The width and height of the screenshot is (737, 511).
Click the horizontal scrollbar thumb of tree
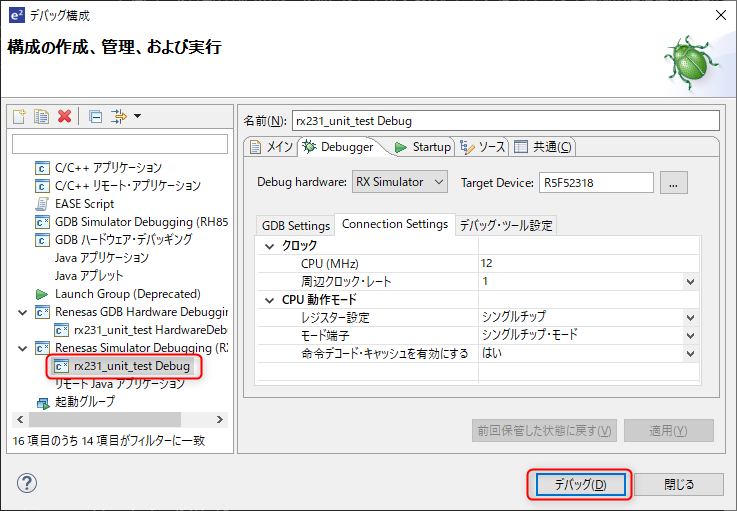coord(105,419)
